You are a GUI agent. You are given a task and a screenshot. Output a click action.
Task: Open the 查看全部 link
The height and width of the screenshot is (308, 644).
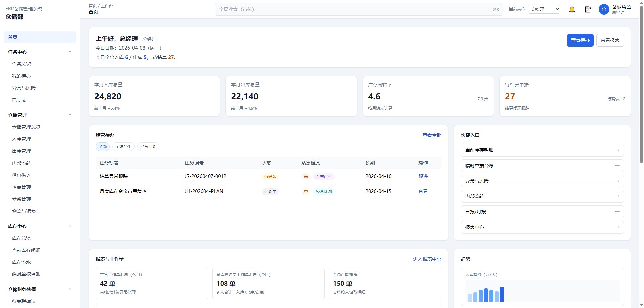432,135
